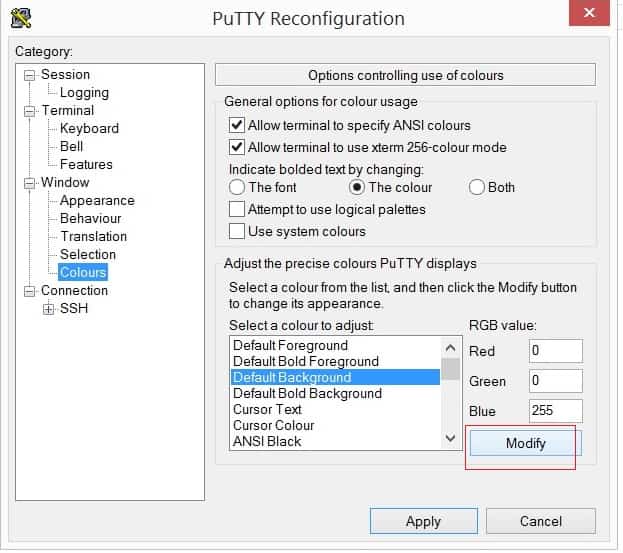This screenshot has height=553, width=623.
Task: Click the Blue RGB value field
Action: coord(556,411)
